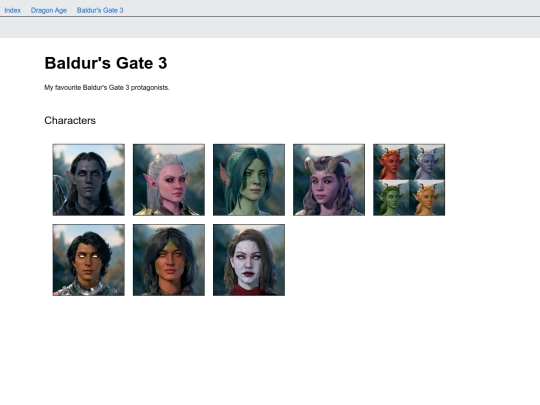Click the Characters section heading
Image resolution: width=540 pixels, height=405 pixels.
70,121
